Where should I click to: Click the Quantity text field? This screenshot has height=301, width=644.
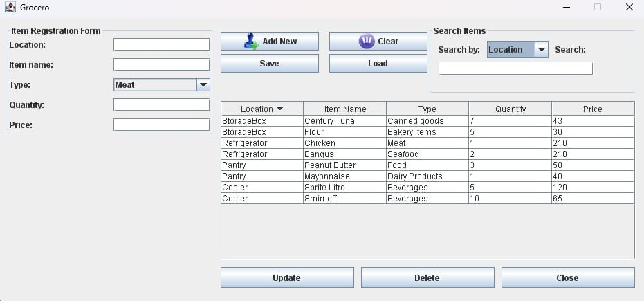point(161,104)
